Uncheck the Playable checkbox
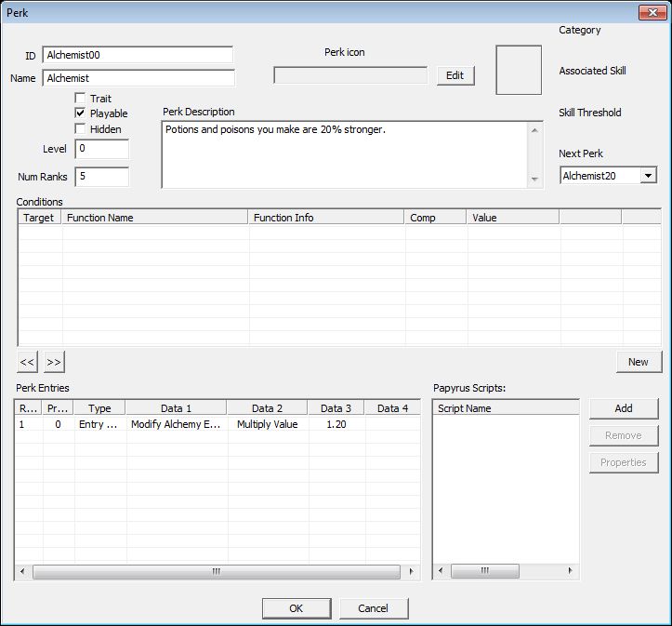 point(80,113)
